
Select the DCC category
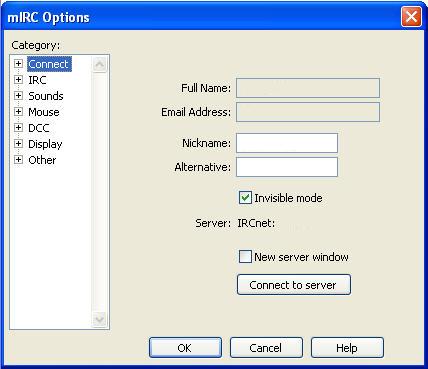(x=39, y=128)
